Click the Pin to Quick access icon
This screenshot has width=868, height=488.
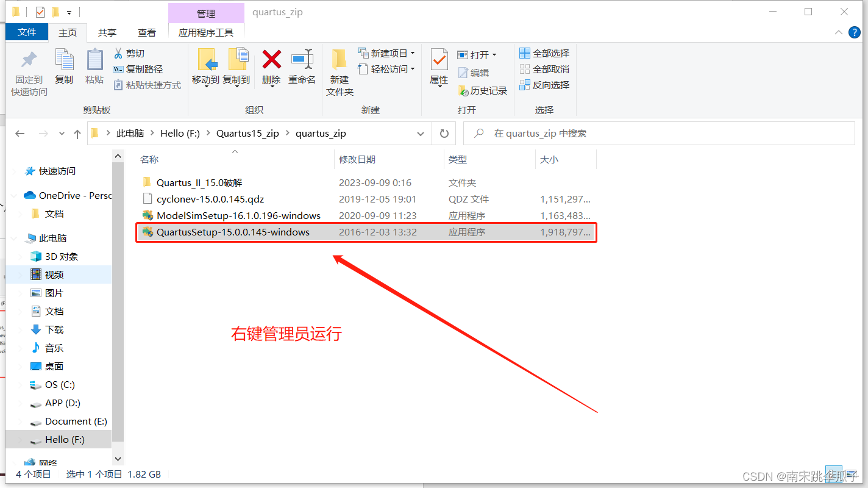tap(29, 60)
